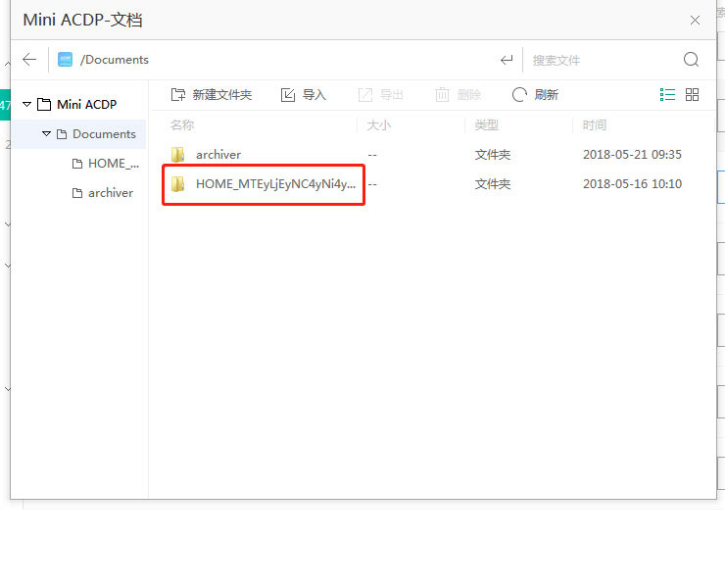Click the ACDP drive icon beside /Documents
The height and width of the screenshot is (588, 725).
(x=66, y=59)
